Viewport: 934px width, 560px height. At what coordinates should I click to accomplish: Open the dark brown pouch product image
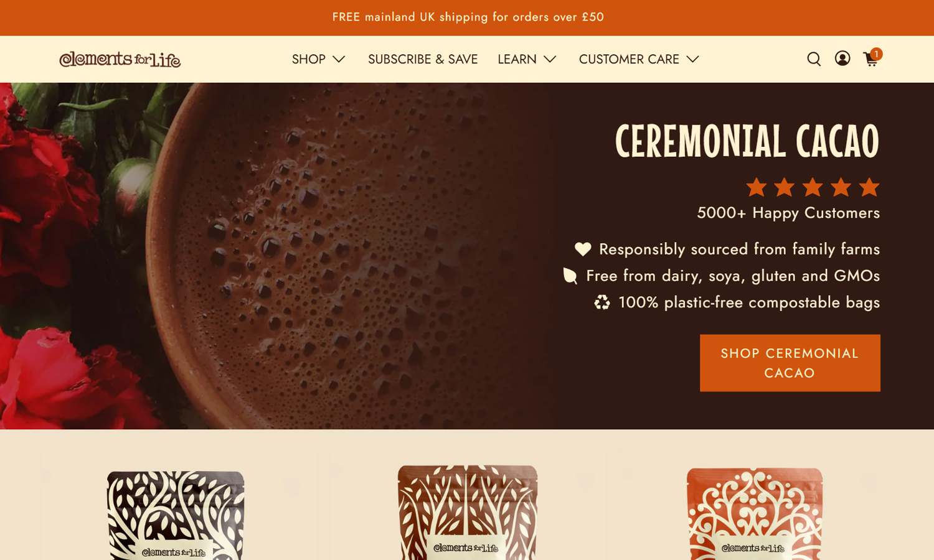(x=176, y=515)
